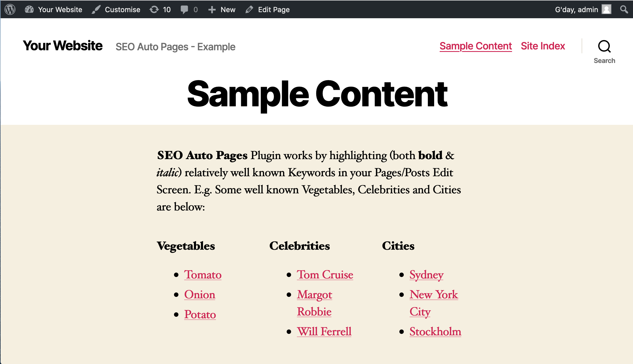Open the Sydney city link
The height and width of the screenshot is (364, 633).
click(x=426, y=275)
